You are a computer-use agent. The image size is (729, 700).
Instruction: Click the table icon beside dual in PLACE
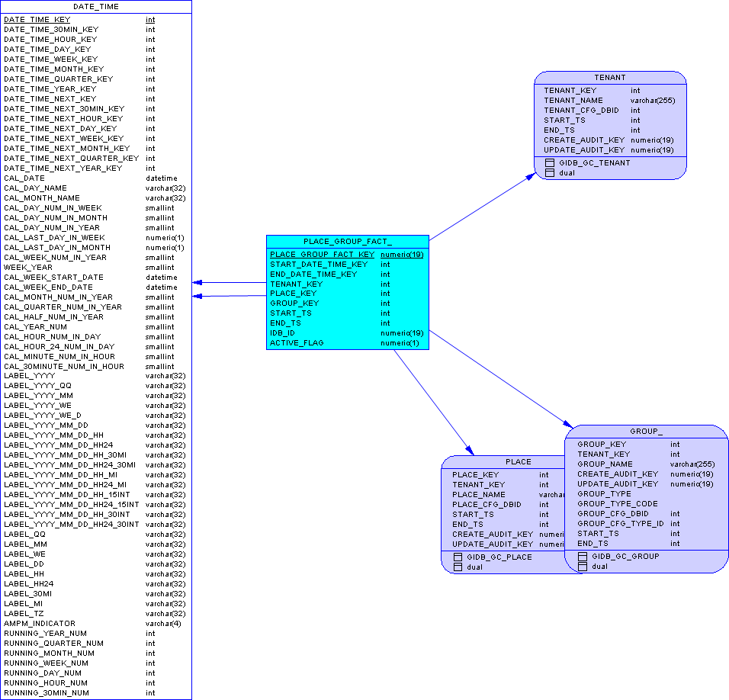[x=458, y=567]
